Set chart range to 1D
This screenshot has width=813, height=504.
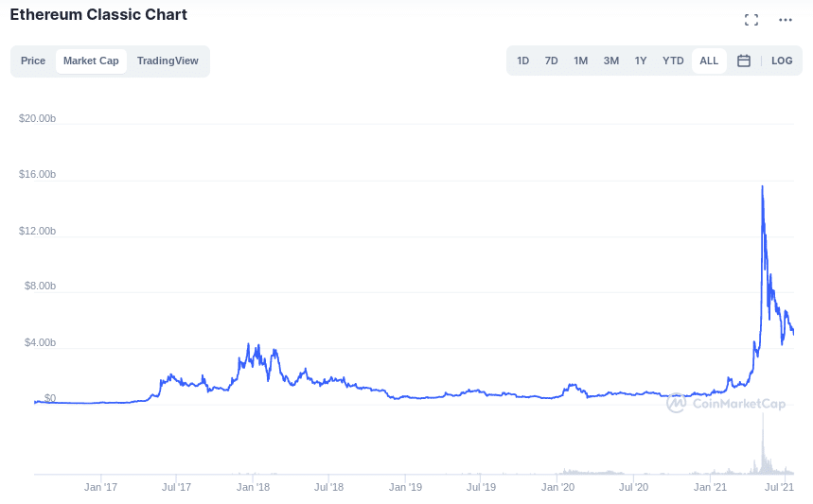522,61
